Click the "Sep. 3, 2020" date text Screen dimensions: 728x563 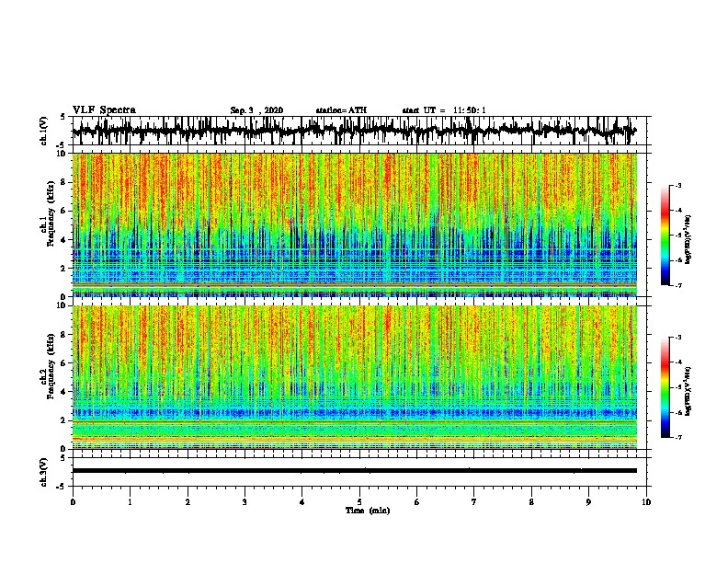(256, 110)
